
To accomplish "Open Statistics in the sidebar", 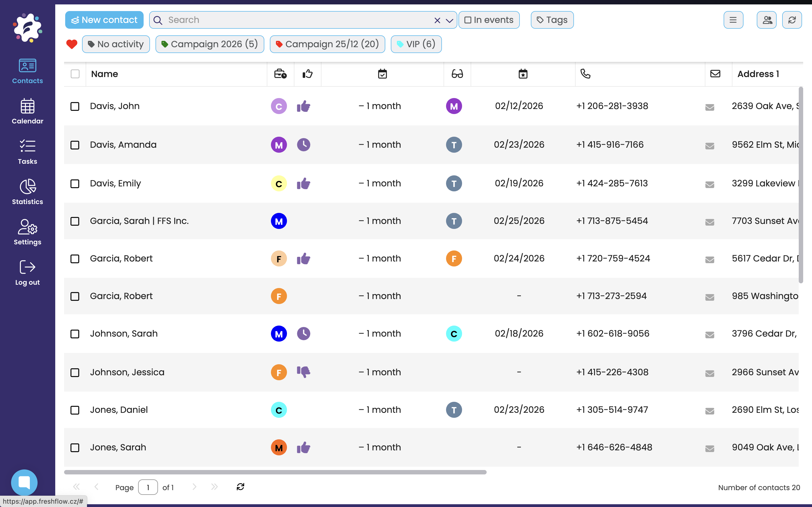I will pos(28,192).
